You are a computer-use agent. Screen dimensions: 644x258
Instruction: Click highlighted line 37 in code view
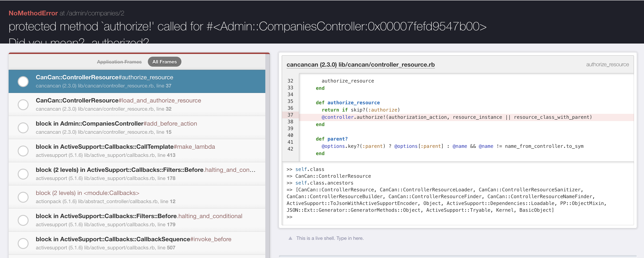[456, 117]
